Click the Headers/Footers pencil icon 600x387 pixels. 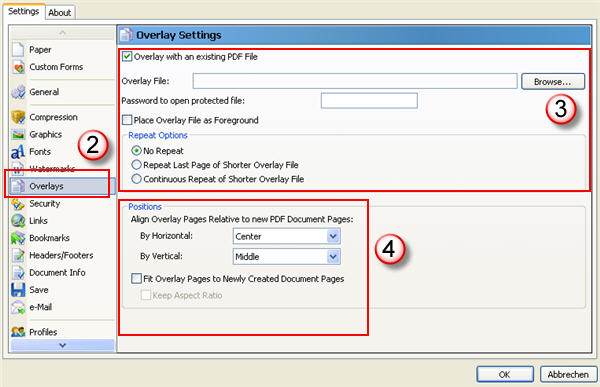point(18,255)
